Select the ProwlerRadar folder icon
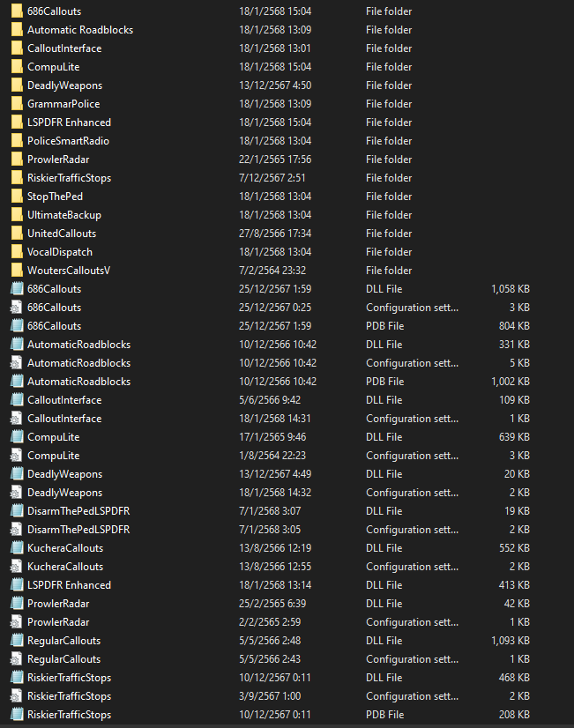This screenshot has height=728, width=574. click(17, 160)
